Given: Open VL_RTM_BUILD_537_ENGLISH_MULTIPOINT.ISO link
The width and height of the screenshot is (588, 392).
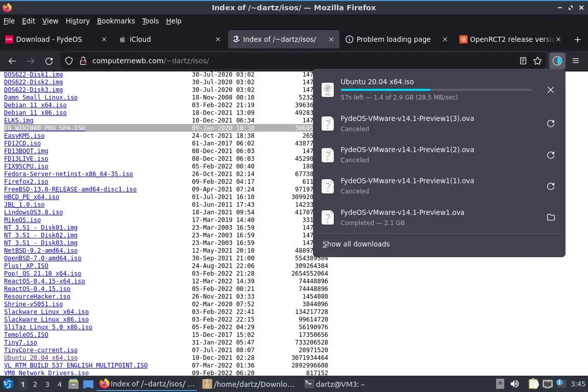Looking at the screenshot, I should [76, 365].
